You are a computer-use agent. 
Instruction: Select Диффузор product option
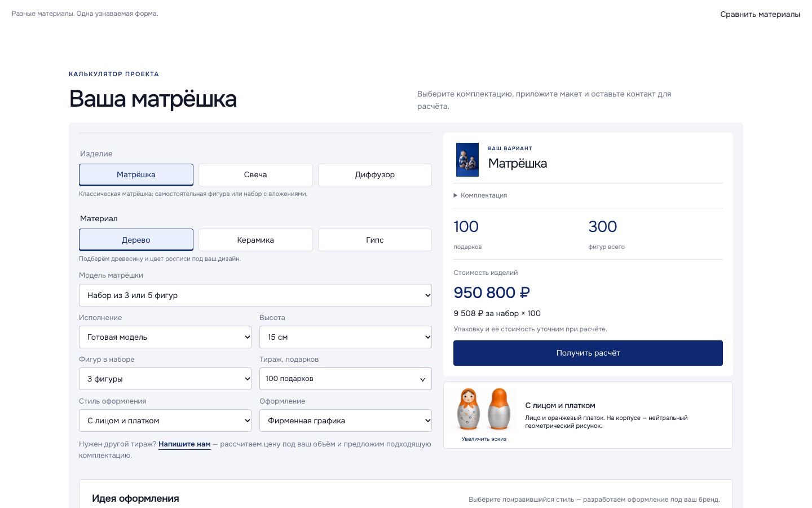pyautogui.click(x=375, y=175)
